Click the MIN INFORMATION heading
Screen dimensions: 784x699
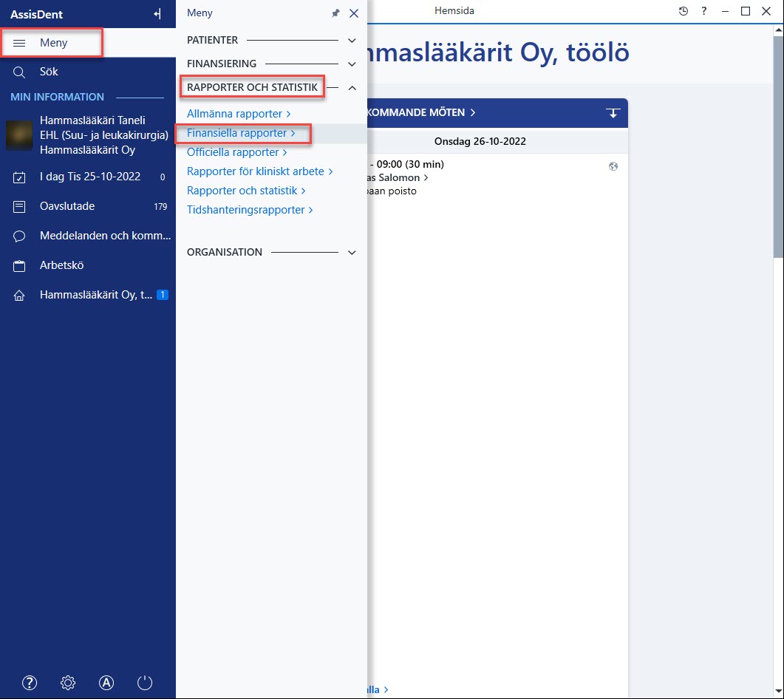click(x=57, y=97)
